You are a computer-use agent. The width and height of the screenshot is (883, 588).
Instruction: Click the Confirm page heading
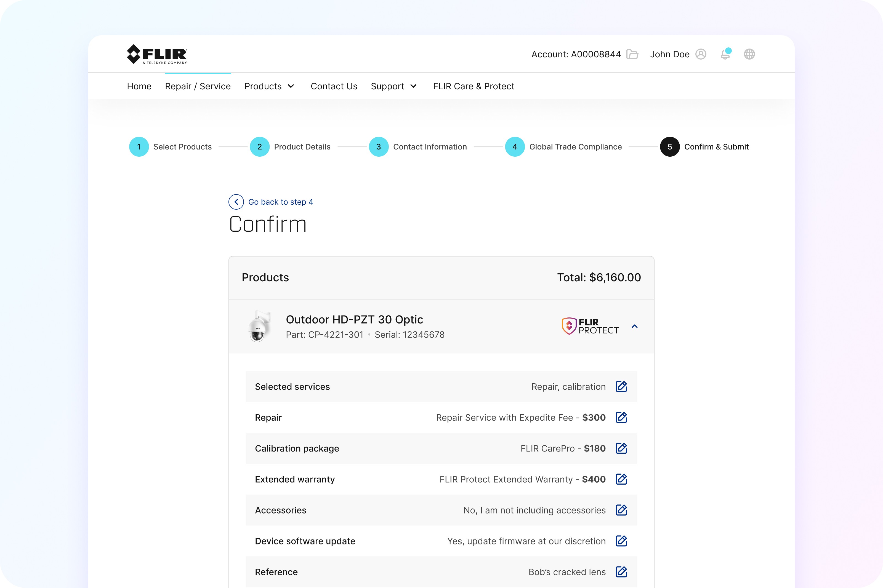tap(268, 224)
